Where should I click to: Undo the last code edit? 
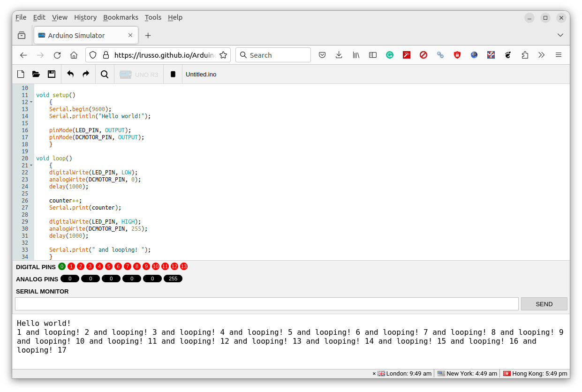(x=70, y=74)
